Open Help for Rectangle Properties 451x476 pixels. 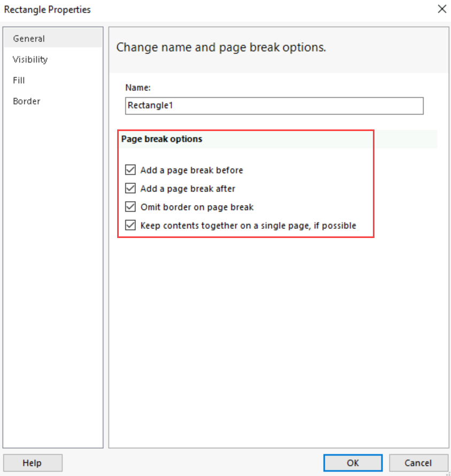33,463
